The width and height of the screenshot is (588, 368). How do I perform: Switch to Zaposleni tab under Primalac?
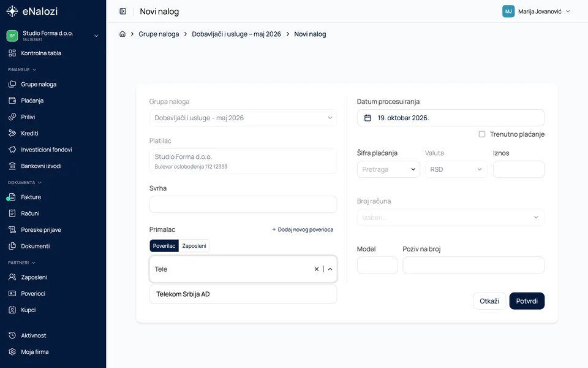tap(194, 246)
